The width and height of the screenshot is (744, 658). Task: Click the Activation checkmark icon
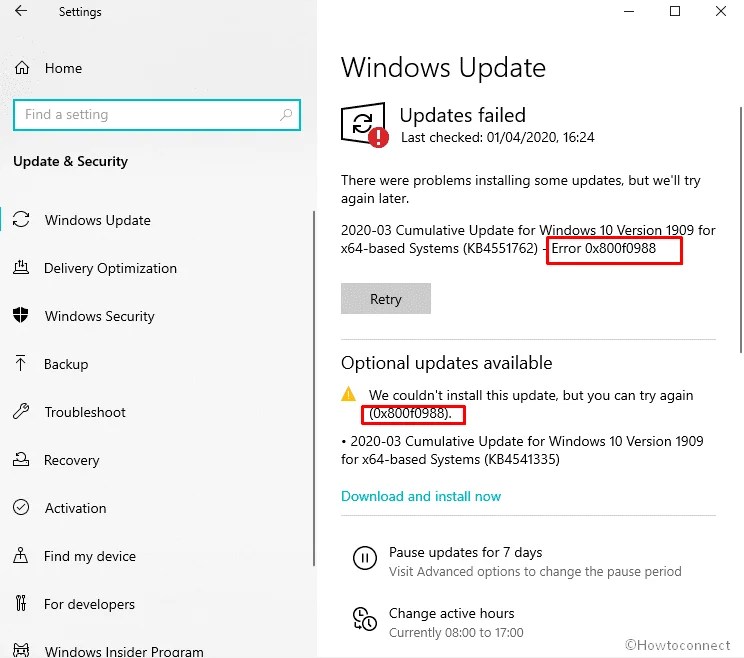(x=21, y=507)
